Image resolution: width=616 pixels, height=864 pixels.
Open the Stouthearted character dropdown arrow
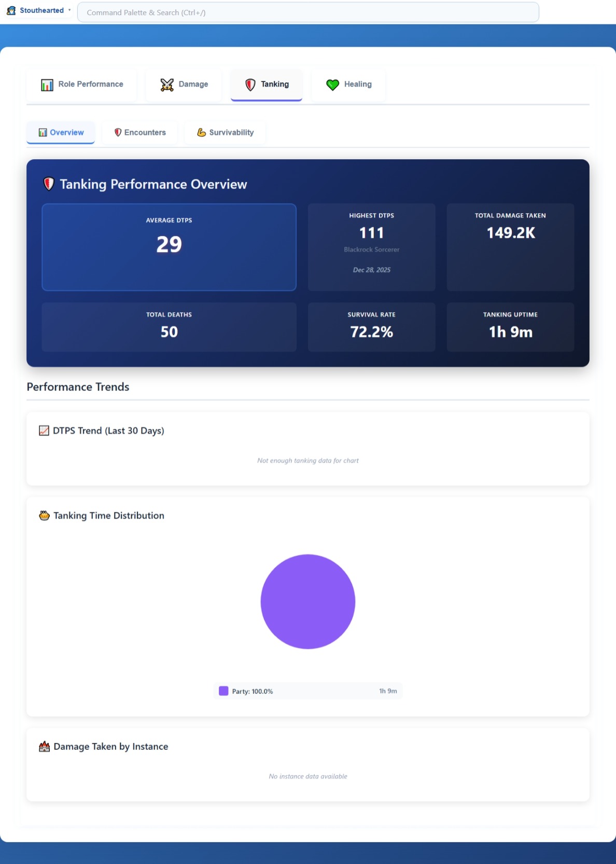[69, 10]
